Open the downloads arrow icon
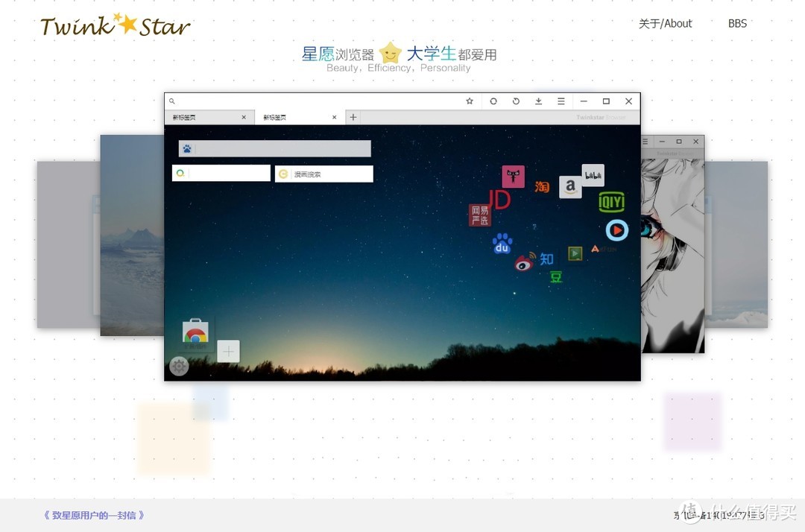The width and height of the screenshot is (805, 532). pos(539,101)
